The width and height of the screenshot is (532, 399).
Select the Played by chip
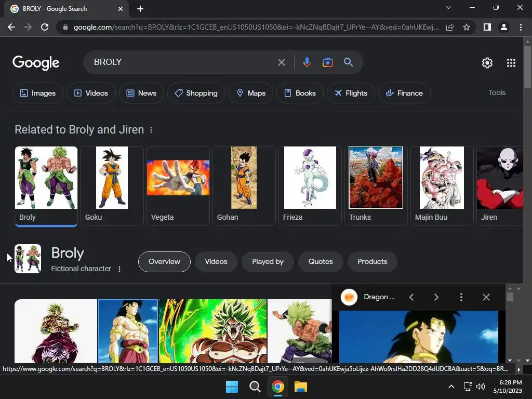tap(268, 262)
